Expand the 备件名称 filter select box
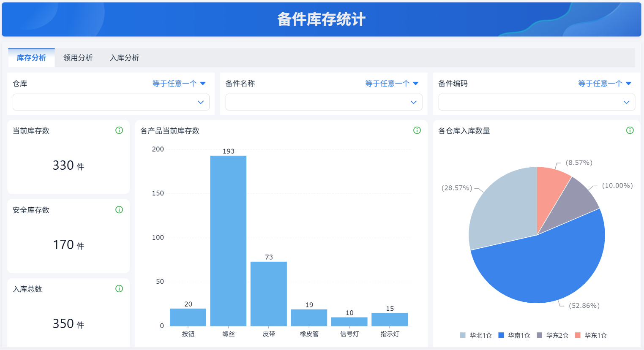Screen dimensions: 644x350 pos(324,102)
